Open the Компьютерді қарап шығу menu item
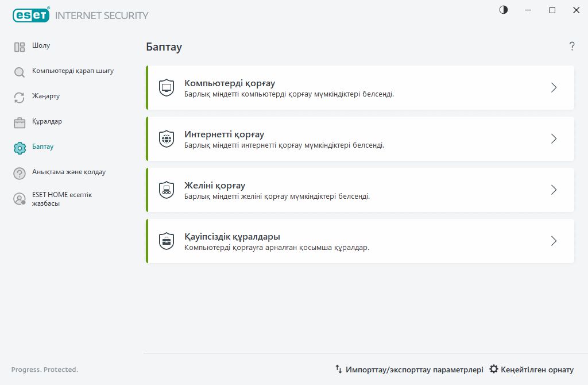This screenshot has width=588, height=385. [73, 71]
